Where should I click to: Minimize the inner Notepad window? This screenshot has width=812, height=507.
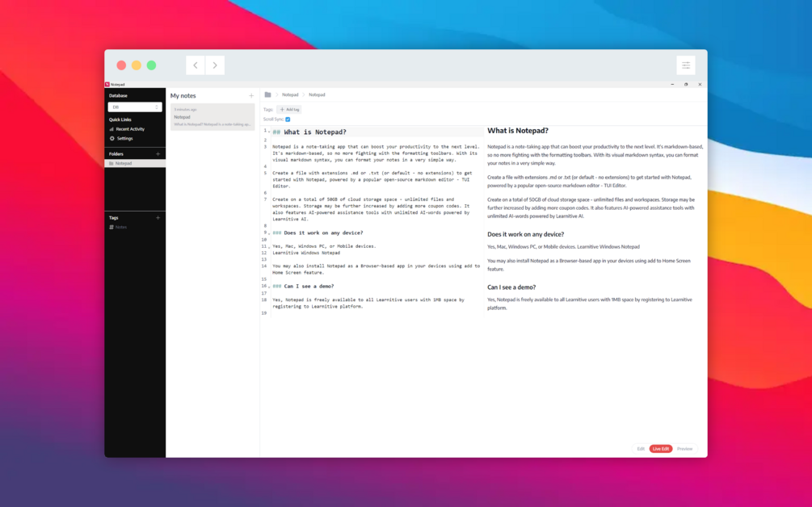[672, 84]
